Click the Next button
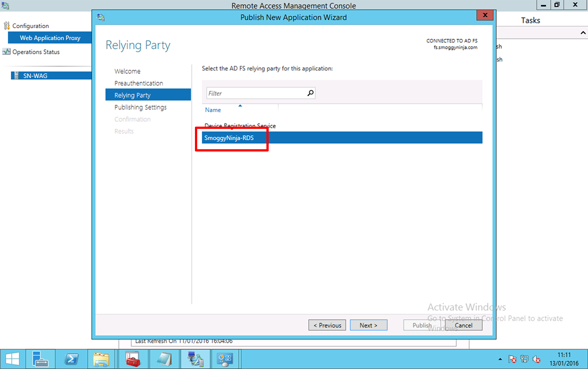Image resolution: width=588 pixels, height=369 pixels. [369, 325]
